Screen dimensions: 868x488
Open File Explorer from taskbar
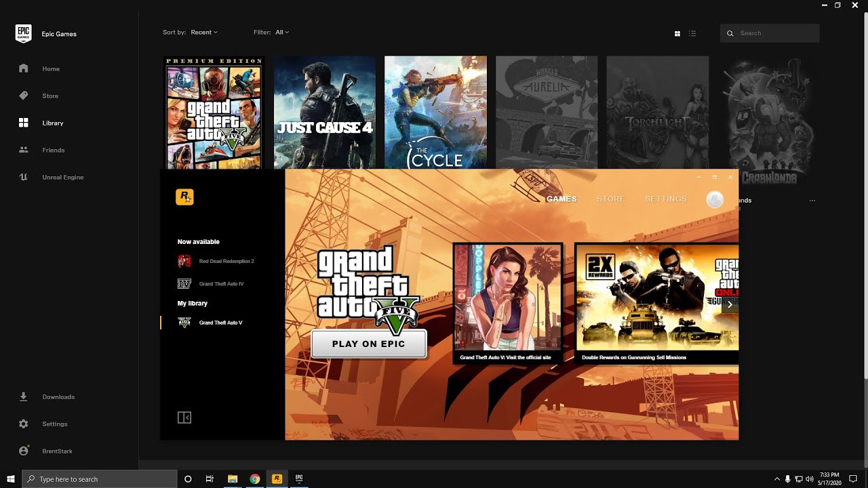click(232, 479)
